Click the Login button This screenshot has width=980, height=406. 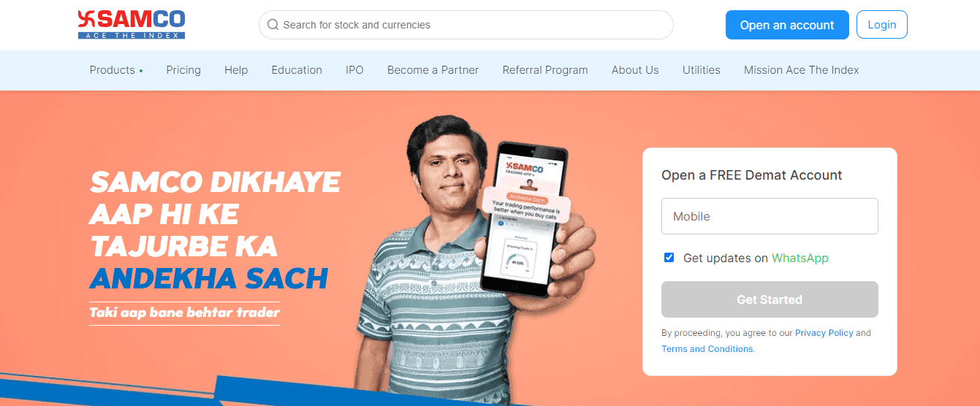pos(882,25)
